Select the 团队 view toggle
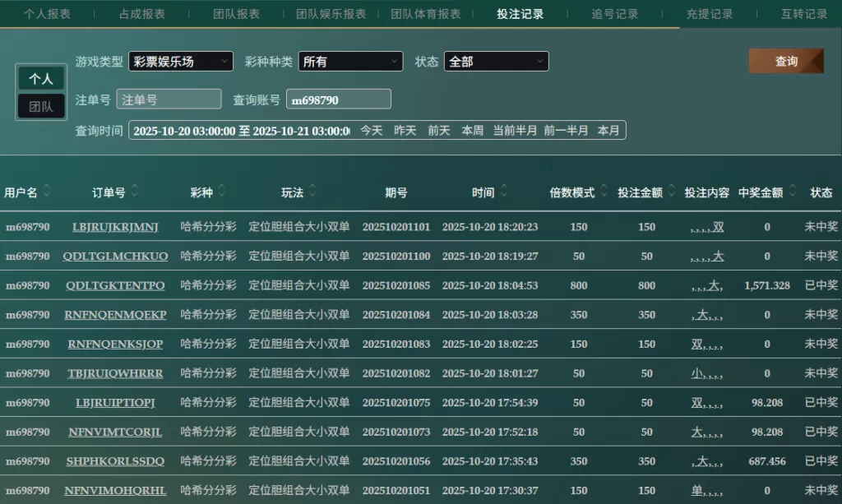 pyautogui.click(x=41, y=107)
